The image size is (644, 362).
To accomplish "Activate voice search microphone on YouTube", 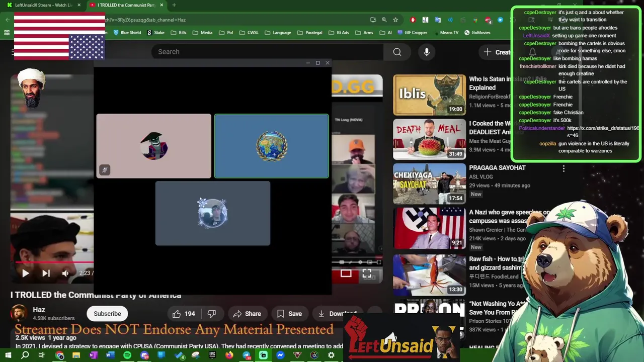I will point(427,52).
